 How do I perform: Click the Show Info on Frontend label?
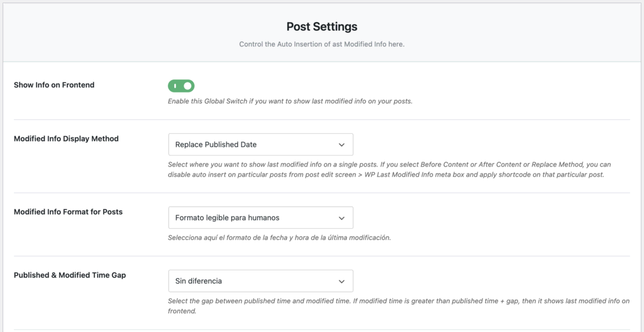click(x=54, y=85)
